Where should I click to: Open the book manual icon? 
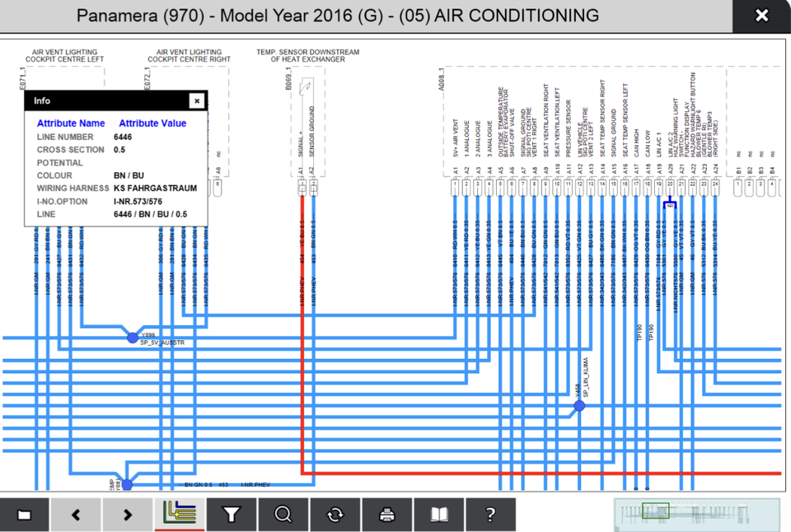click(x=439, y=515)
